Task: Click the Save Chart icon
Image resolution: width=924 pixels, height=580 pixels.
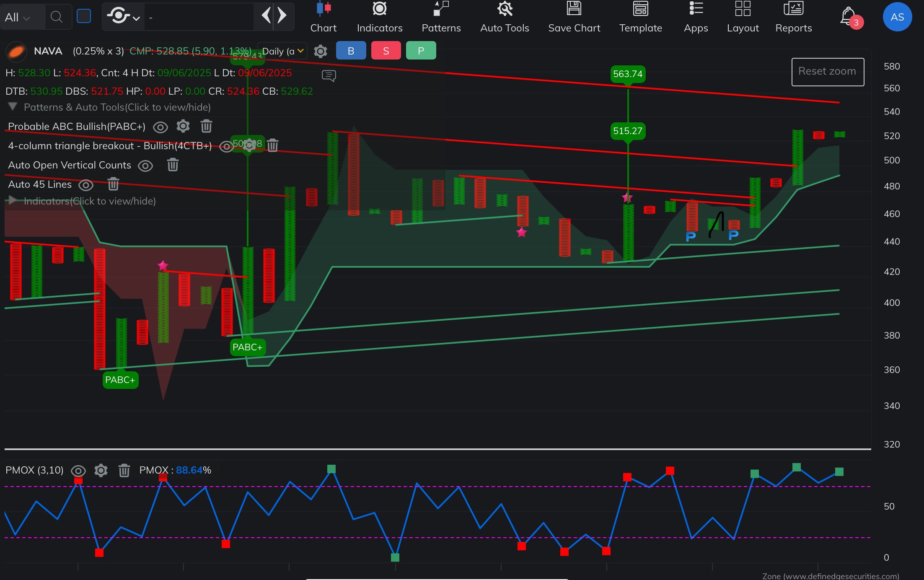Action: 574,8
